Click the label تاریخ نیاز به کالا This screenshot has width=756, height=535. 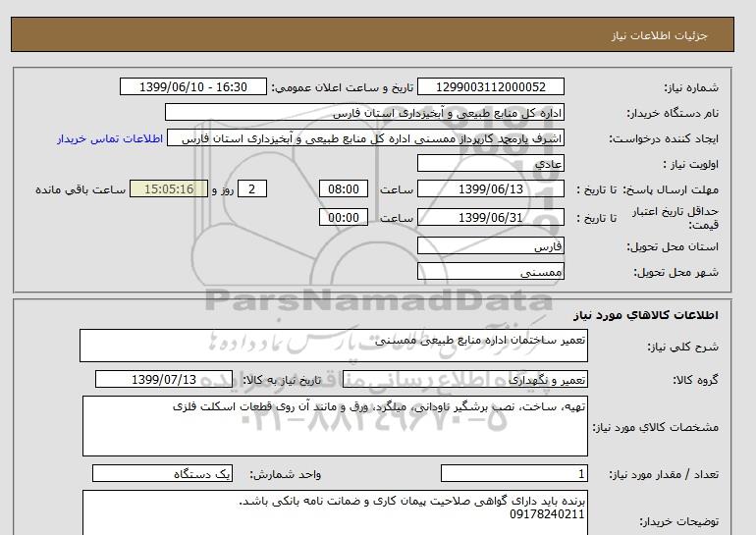click(x=282, y=380)
